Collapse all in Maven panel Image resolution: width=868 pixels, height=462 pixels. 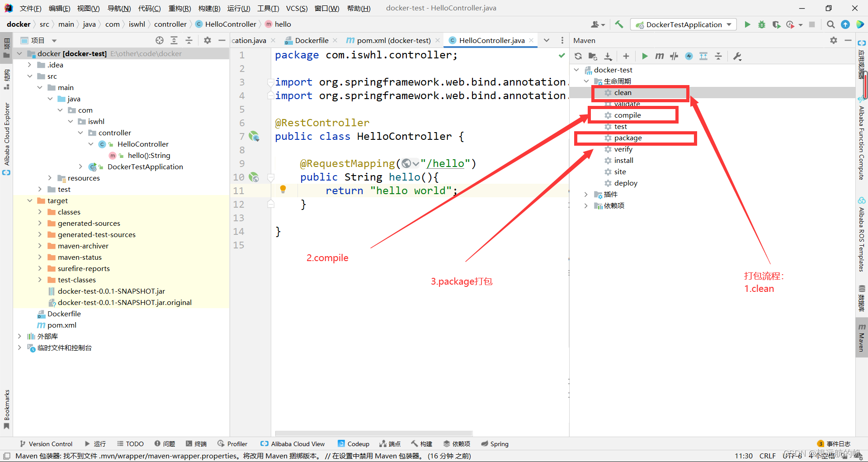718,56
